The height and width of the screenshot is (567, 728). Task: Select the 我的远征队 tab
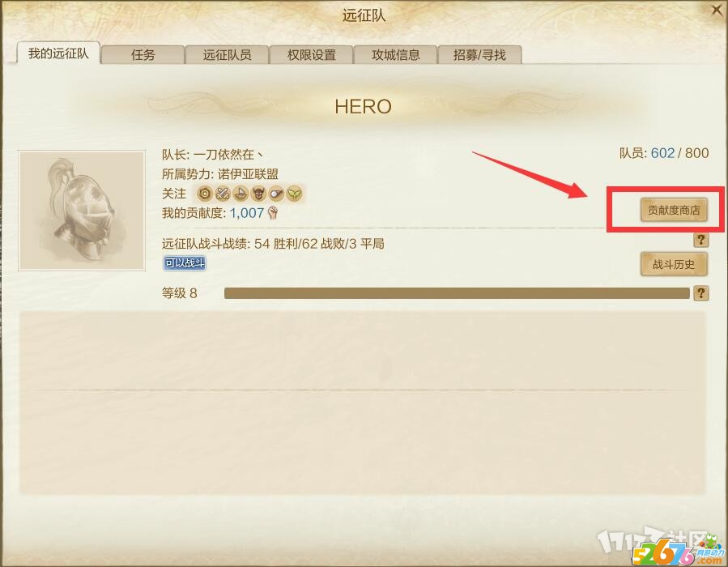tap(58, 53)
